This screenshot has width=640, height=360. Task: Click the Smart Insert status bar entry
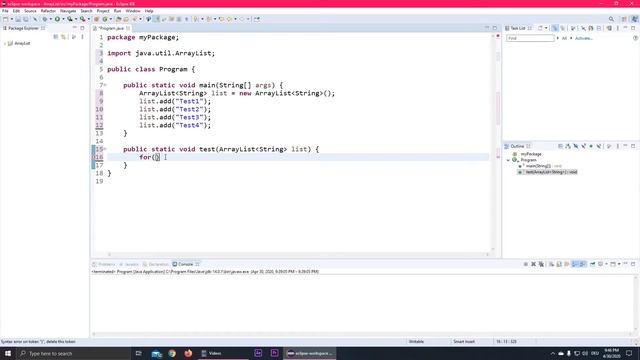pos(464,342)
